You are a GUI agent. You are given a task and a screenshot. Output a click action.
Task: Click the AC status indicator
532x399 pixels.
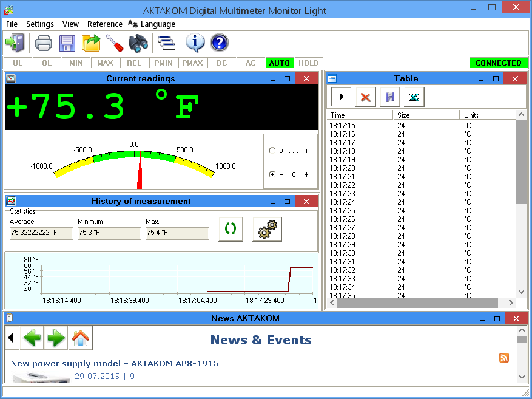click(251, 63)
